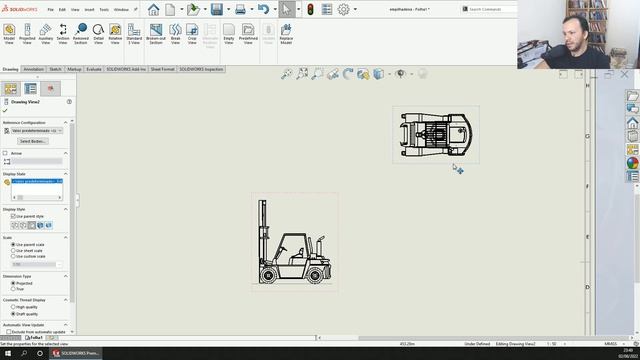Open the Insert menu
Viewport: 640px width, 360px height.
tap(89, 9)
